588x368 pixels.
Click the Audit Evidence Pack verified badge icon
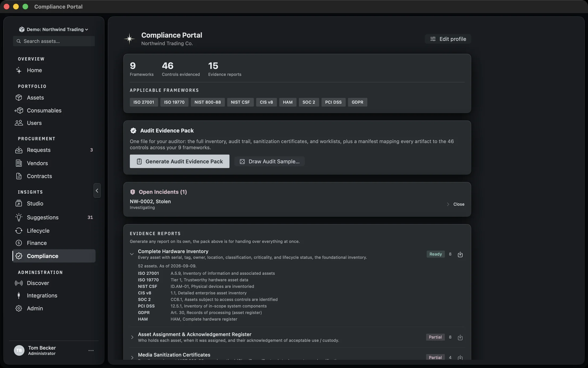coord(133,131)
